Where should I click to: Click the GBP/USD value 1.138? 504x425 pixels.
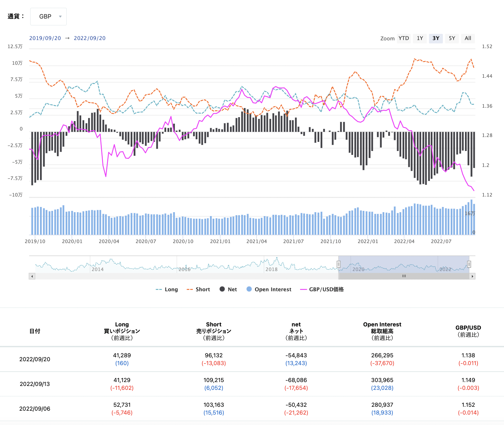click(x=468, y=355)
